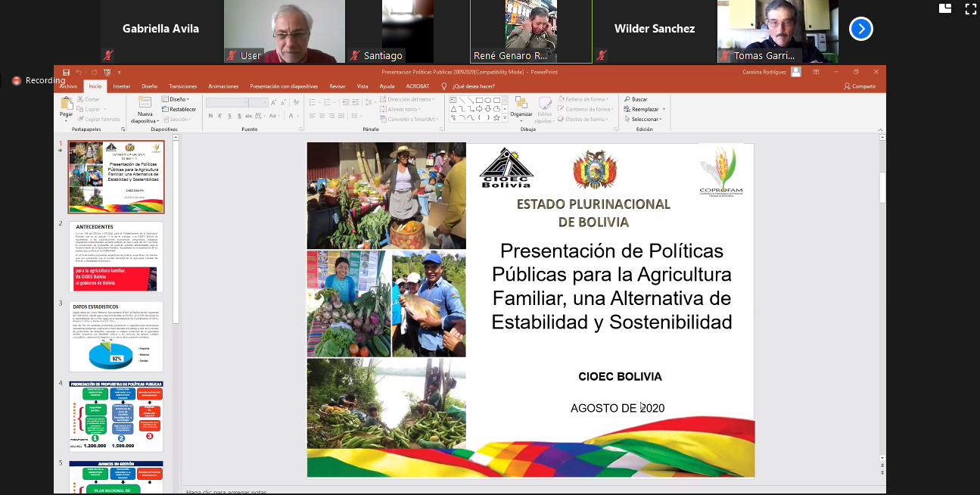Open the Insertar ribbon tab
980x495 pixels.
coord(121,86)
